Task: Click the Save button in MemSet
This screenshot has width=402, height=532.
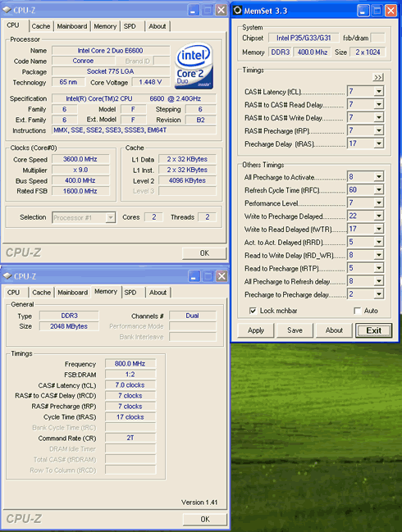Action: tap(295, 330)
